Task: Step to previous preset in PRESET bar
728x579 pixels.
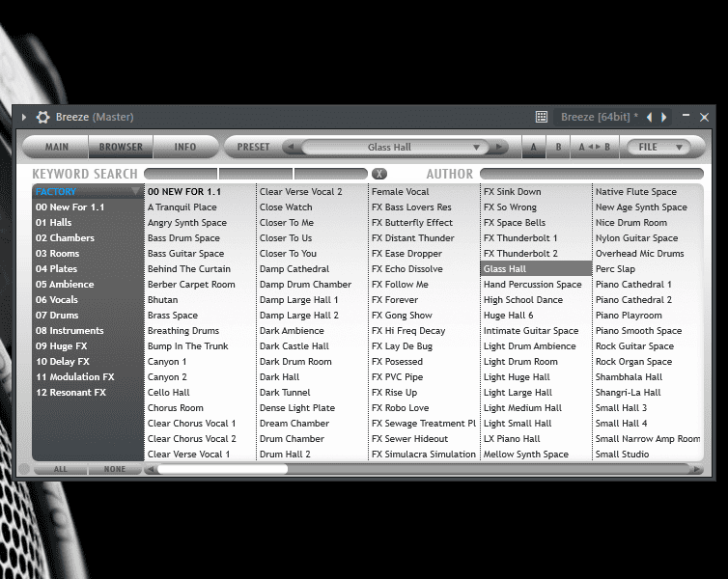Action: [x=292, y=147]
